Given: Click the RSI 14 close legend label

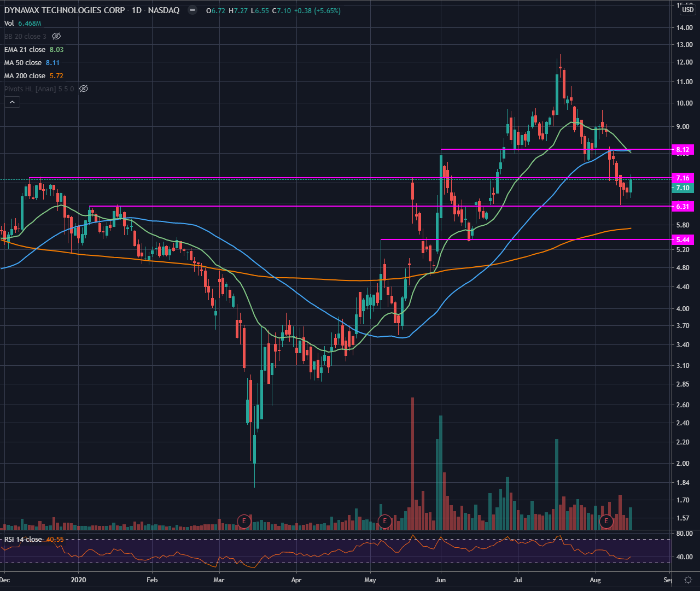Looking at the screenshot, I should 23,540.
